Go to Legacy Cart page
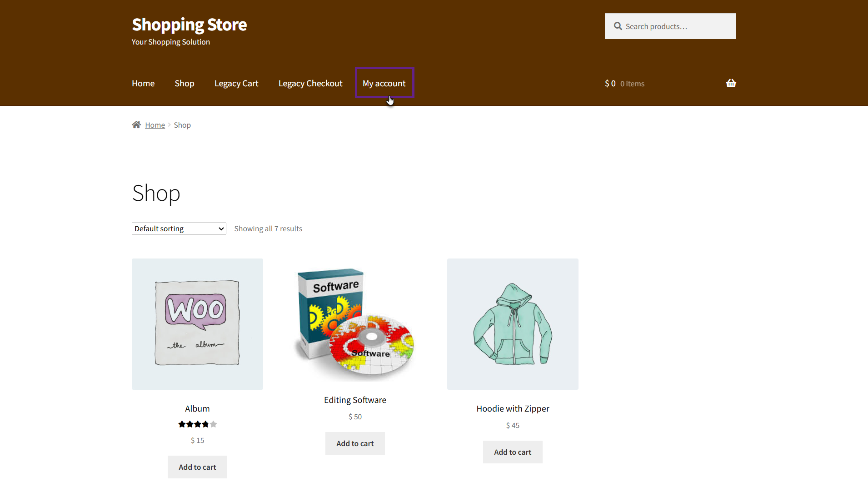 [x=236, y=84]
